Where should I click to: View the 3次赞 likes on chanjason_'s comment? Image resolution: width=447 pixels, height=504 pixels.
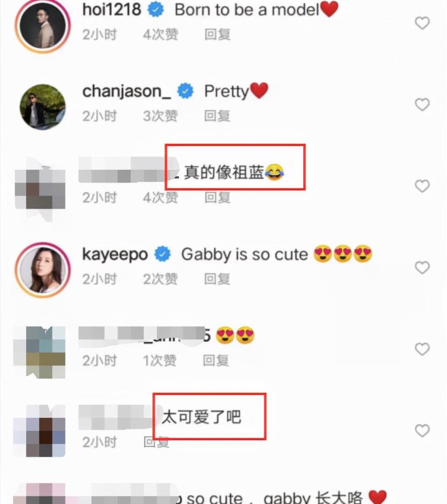tap(160, 116)
